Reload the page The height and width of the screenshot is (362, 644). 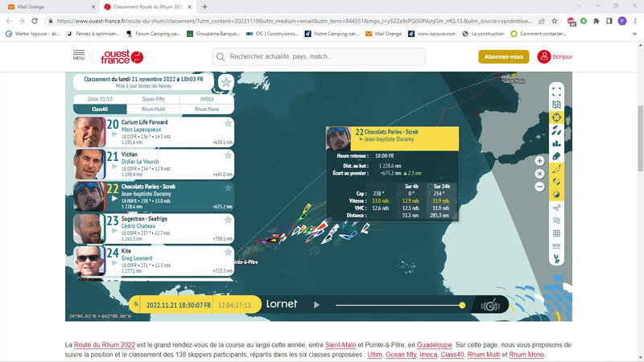coord(35,21)
